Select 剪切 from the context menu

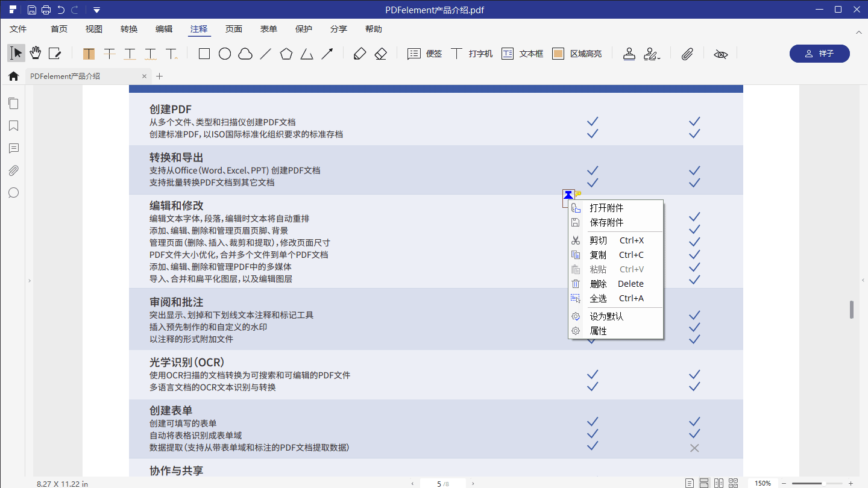point(616,240)
